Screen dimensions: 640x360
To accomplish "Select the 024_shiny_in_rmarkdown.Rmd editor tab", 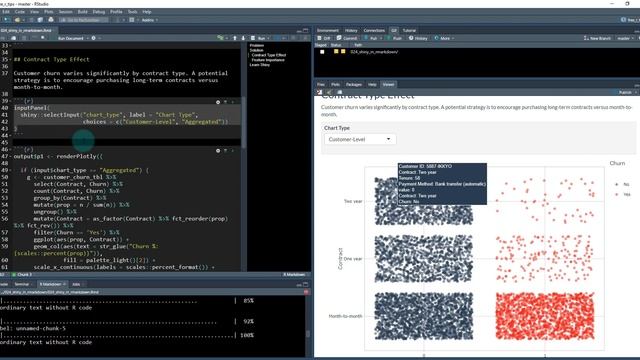I will pos(26,30).
